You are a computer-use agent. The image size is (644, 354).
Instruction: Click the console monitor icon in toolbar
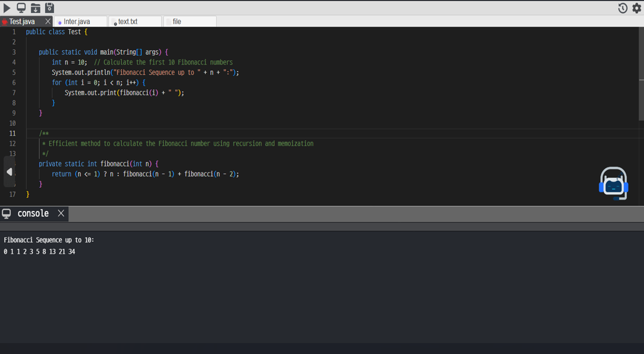pyautogui.click(x=21, y=8)
